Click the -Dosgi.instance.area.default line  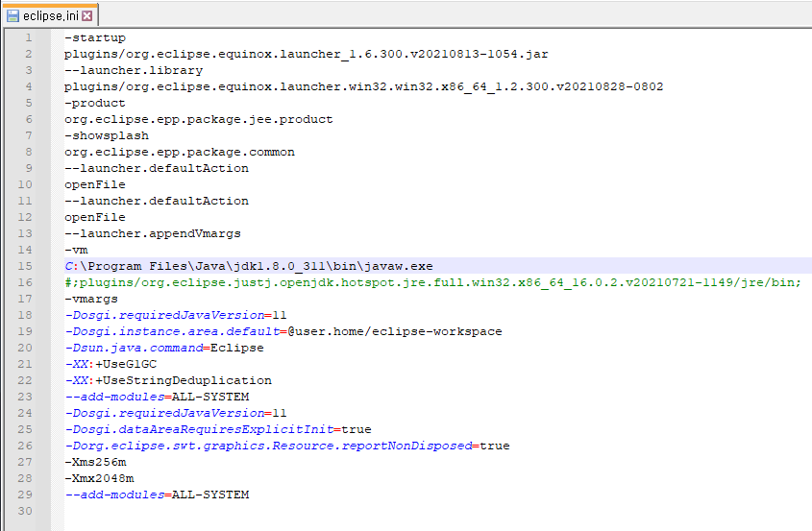click(283, 331)
